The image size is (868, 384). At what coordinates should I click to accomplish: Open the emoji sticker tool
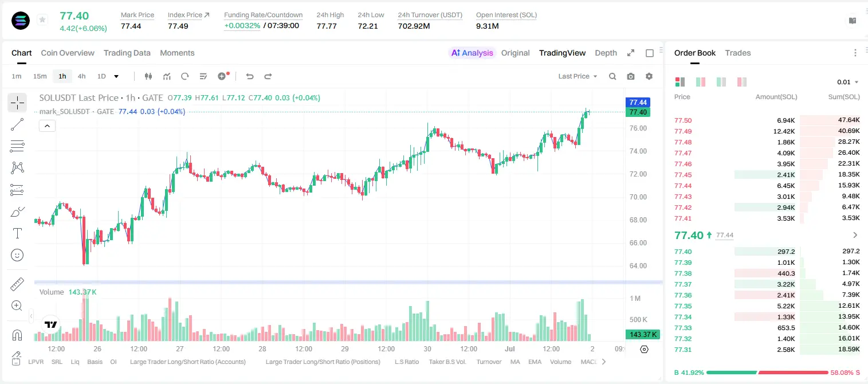pyautogui.click(x=17, y=255)
